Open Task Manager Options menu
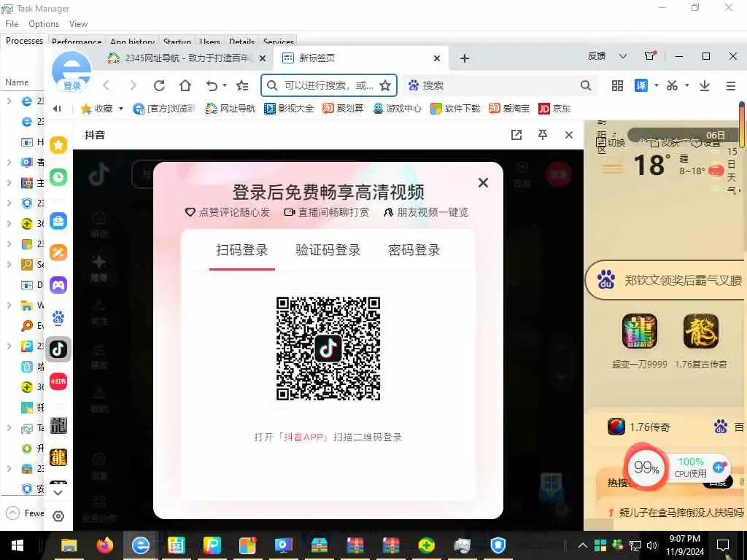Screen dimensions: 747x560 point(44,24)
